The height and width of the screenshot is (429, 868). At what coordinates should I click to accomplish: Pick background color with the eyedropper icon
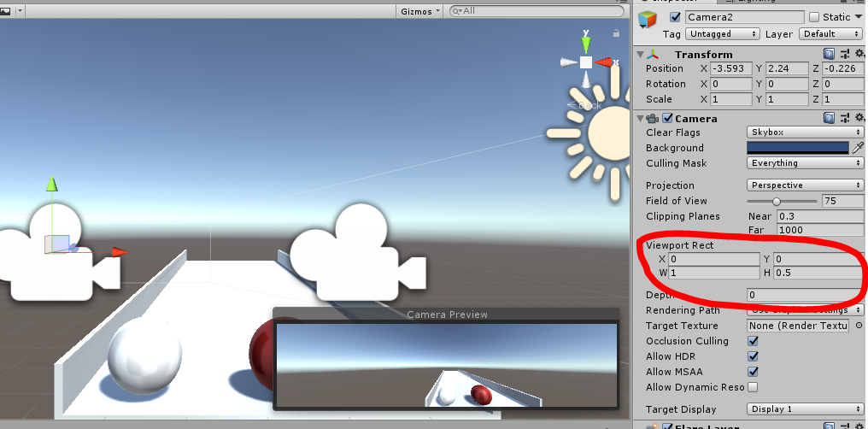[x=858, y=147]
